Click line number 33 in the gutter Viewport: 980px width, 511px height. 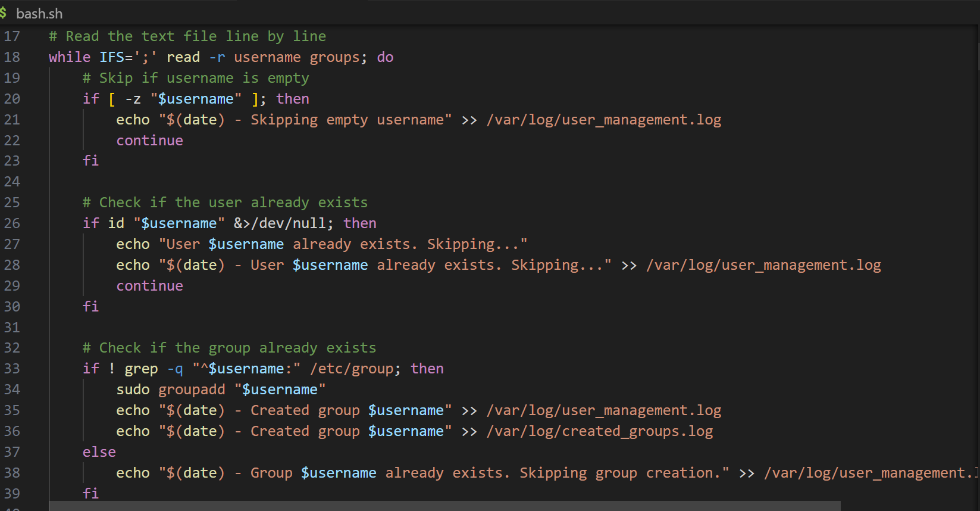[12, 369]
